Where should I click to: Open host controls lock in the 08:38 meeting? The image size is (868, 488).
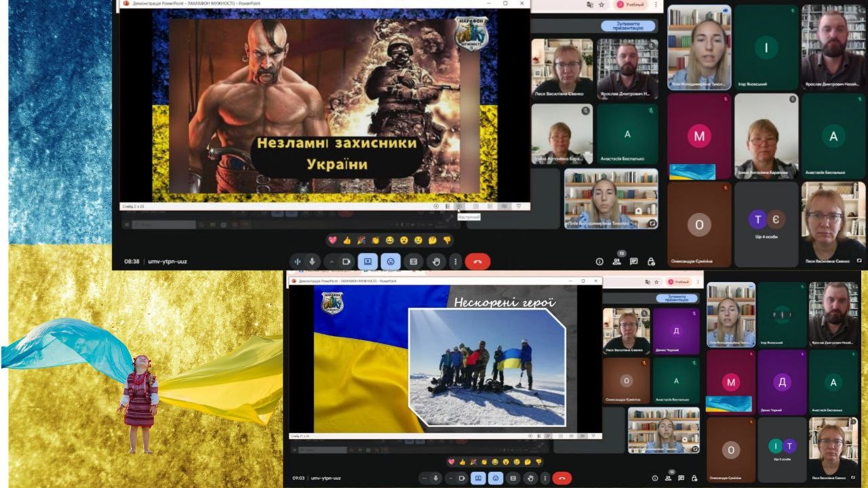651,262
